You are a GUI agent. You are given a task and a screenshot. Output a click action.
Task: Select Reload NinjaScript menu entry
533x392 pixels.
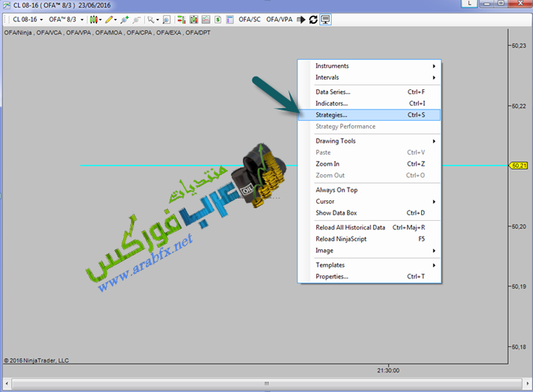click(x=370, y=239)
